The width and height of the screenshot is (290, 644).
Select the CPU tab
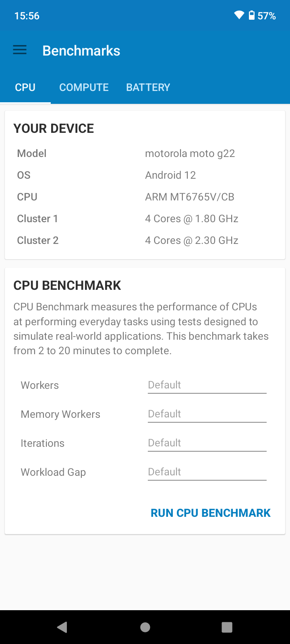pos(25,87)
